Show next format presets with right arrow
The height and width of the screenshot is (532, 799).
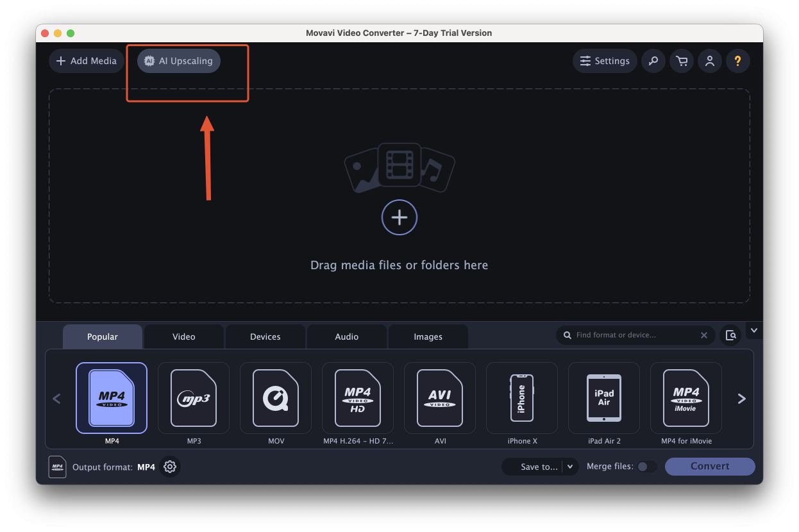(741, 399)
